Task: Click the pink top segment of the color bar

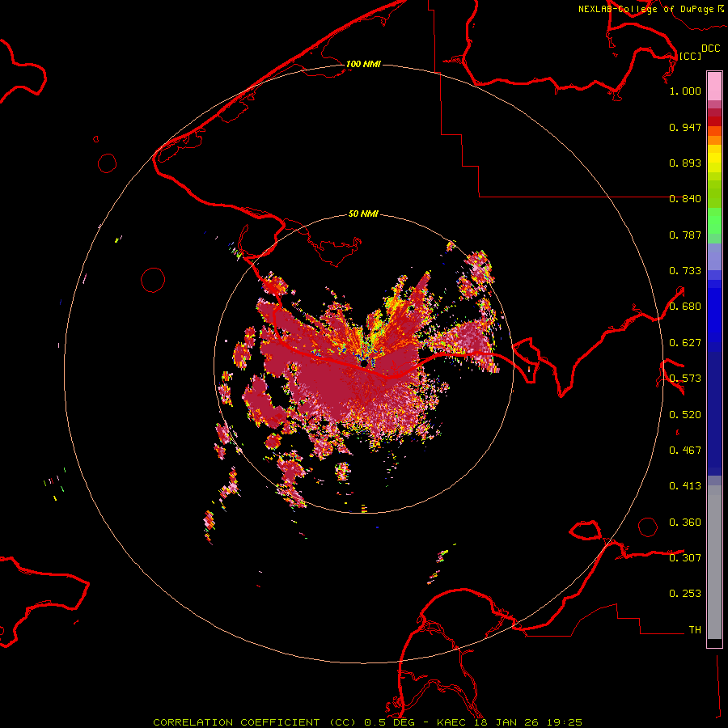Action: [x=714, y=87]
